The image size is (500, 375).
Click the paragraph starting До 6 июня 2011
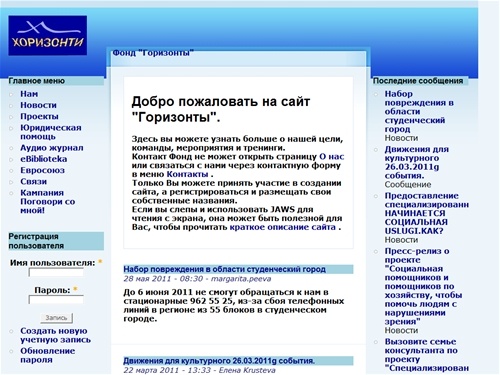point(234,306)
